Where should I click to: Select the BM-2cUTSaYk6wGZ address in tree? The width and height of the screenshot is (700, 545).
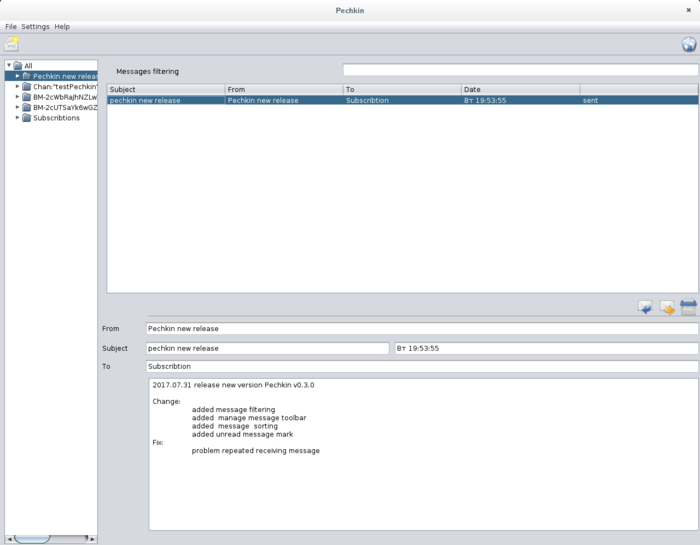[65, 108]
